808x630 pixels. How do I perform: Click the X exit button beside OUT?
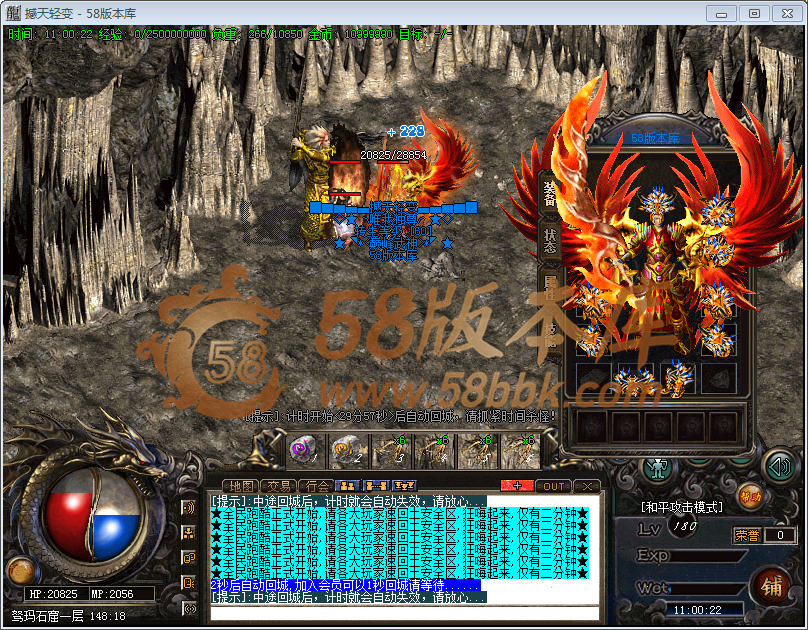pyautogui.click(x=586, y=485)
